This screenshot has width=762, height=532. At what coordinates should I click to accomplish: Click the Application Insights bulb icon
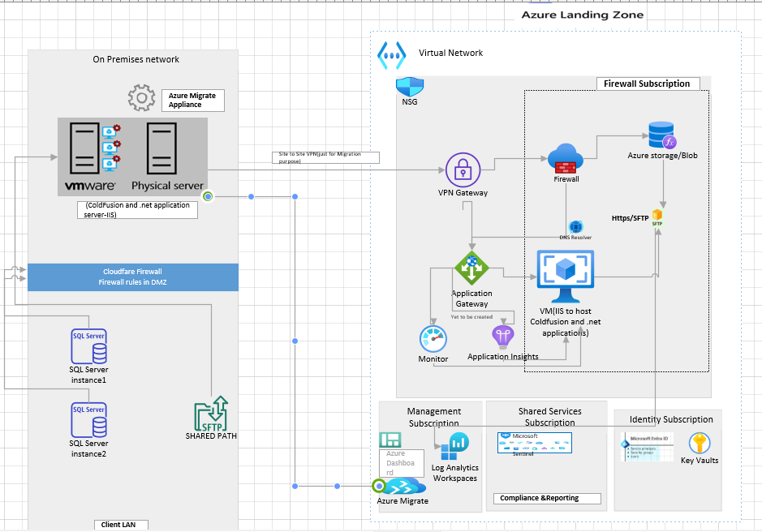pos(502,335)
